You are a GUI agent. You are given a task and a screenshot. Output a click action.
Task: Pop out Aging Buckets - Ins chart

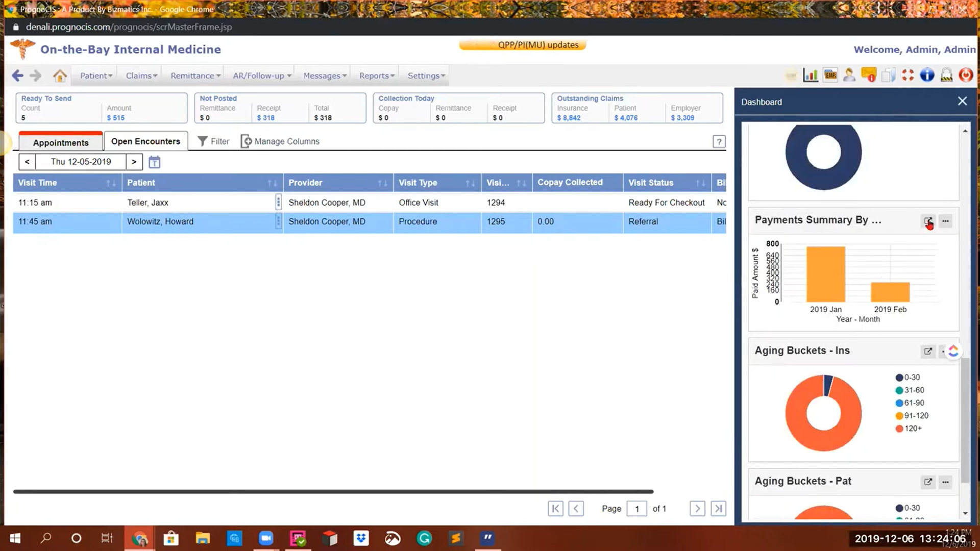pyautogui.click(x=928, y=351)
